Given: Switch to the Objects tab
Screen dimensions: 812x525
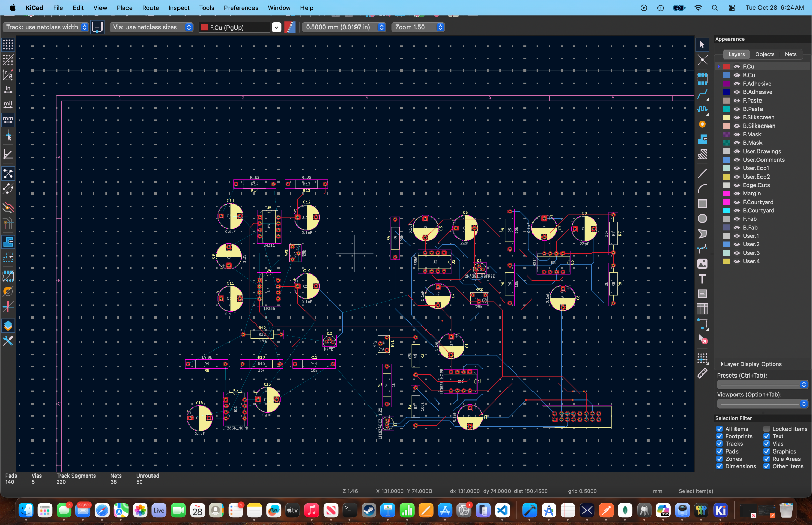Looking at the screenshot, I should coord(765,54).
